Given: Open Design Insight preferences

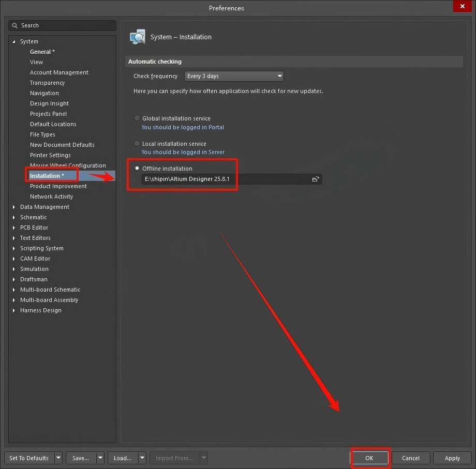Looking at the screenshot, I should [x=50, y=103].
